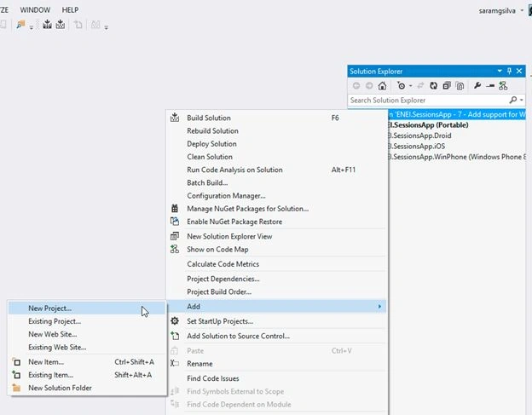Open the Solution Explorer window position dropdown
Image resolution: width=532 pixels, height=415 pixels.
500,71
